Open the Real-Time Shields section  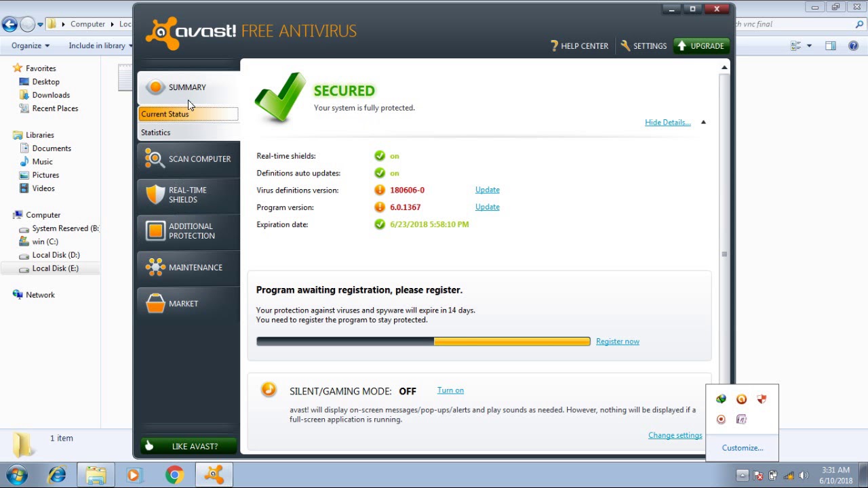[189, 195]
